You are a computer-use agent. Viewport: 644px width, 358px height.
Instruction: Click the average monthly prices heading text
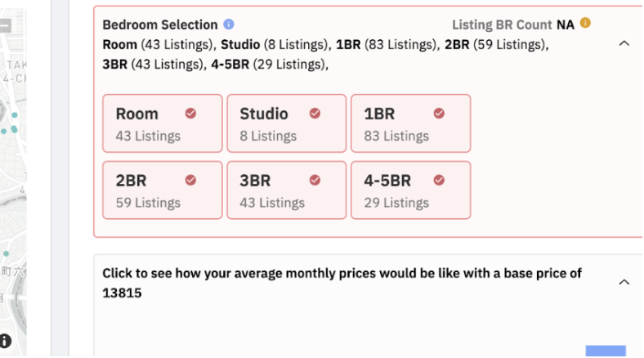[x=342, y=273]
